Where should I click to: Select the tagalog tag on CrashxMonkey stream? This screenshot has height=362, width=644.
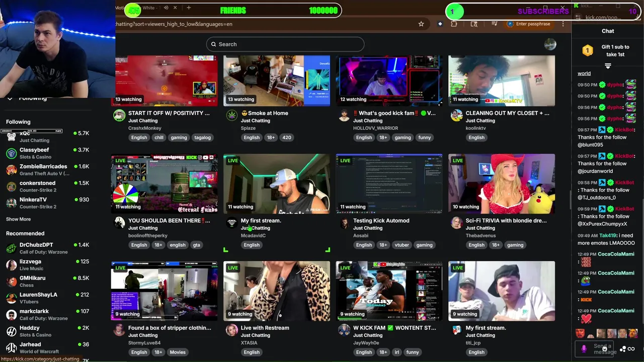point(202,137)
